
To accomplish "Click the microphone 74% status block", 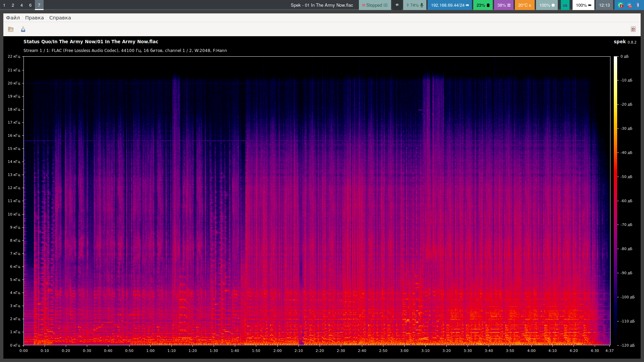I will click(415, 5).
